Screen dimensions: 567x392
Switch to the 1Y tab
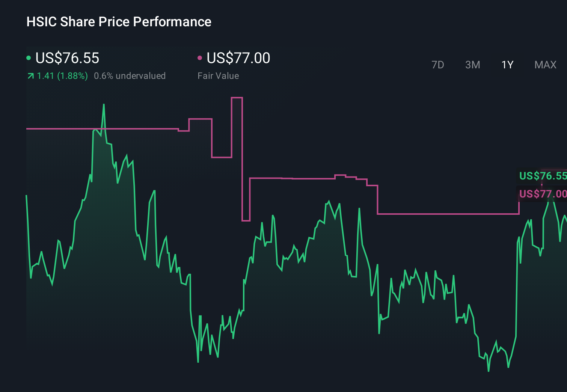[507, 65]
